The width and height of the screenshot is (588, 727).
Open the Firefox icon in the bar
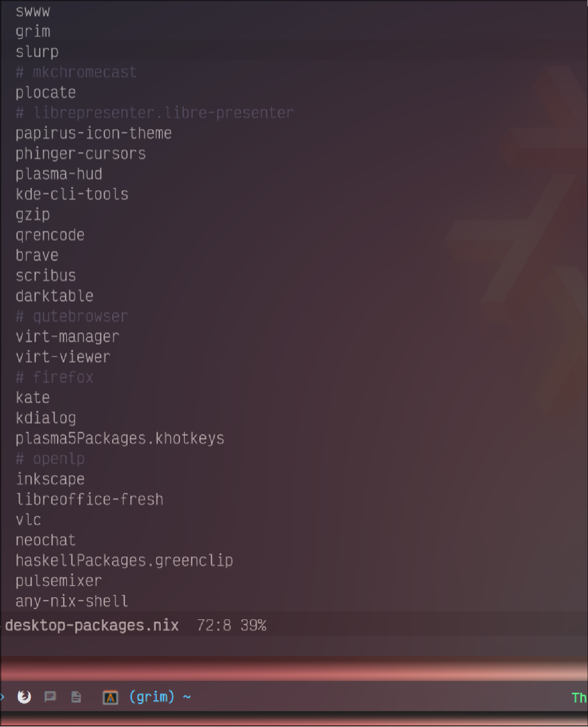(24, 697)
